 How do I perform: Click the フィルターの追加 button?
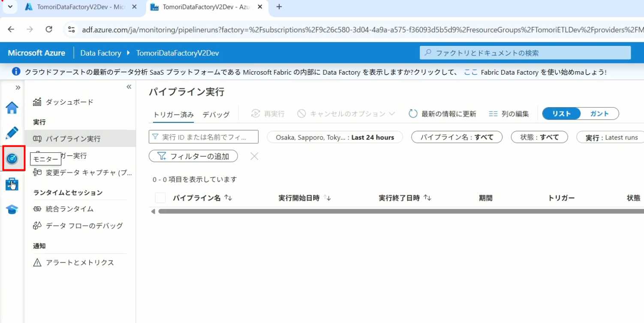pyautogui.click(x=193, y=156)
